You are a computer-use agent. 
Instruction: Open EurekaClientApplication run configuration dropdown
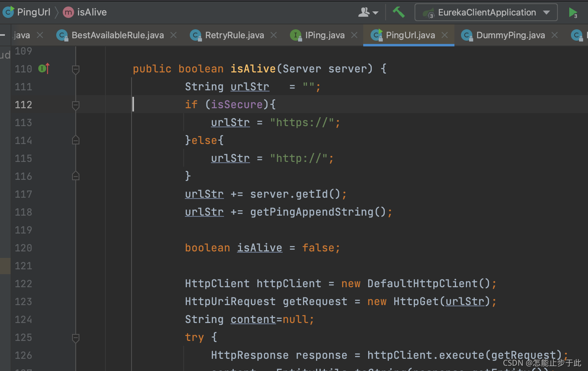click(x=486, y=13)
